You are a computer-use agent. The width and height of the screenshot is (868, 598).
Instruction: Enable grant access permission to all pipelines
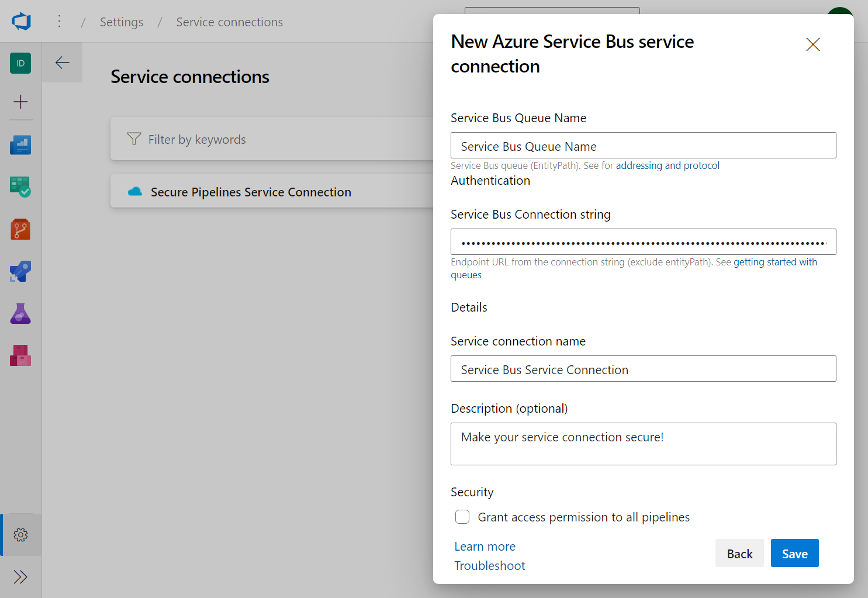click(462, 517)
